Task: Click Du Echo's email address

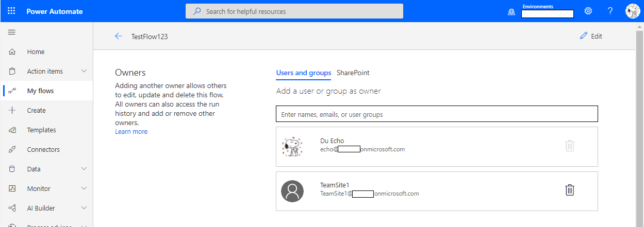Action: click(x=362, y=149)
